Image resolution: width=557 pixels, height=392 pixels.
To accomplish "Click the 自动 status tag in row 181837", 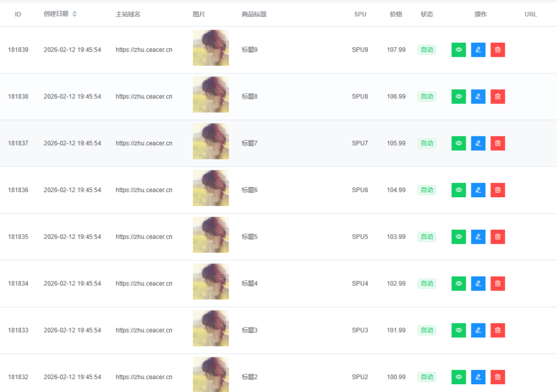I will (427, 143).
